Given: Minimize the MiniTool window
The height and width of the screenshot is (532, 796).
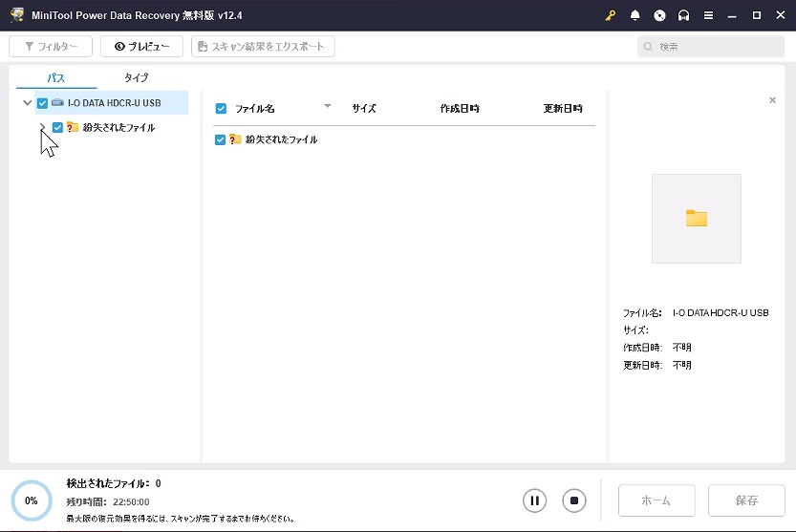Looking at the screenshot, I should 732,15.
